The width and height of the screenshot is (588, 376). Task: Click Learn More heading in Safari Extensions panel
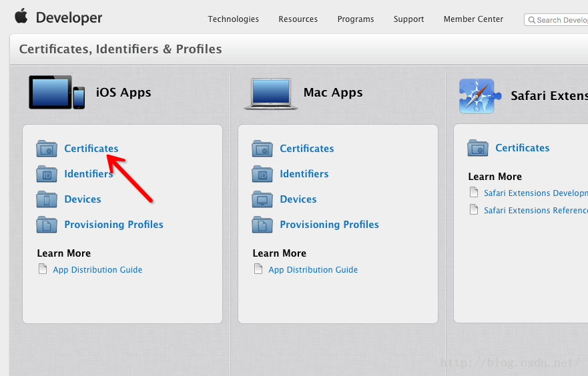pos(495,177)
